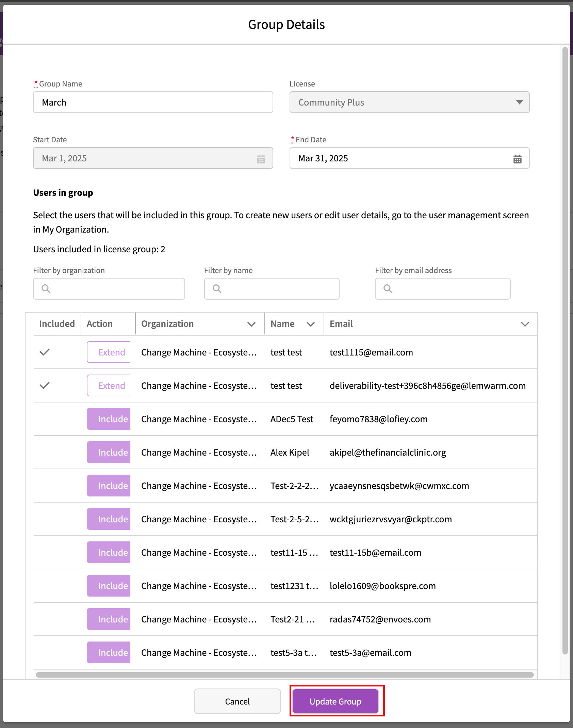Click the Start Date calendar icon
This screenshot has width=573, height=728.
(261, 159)
